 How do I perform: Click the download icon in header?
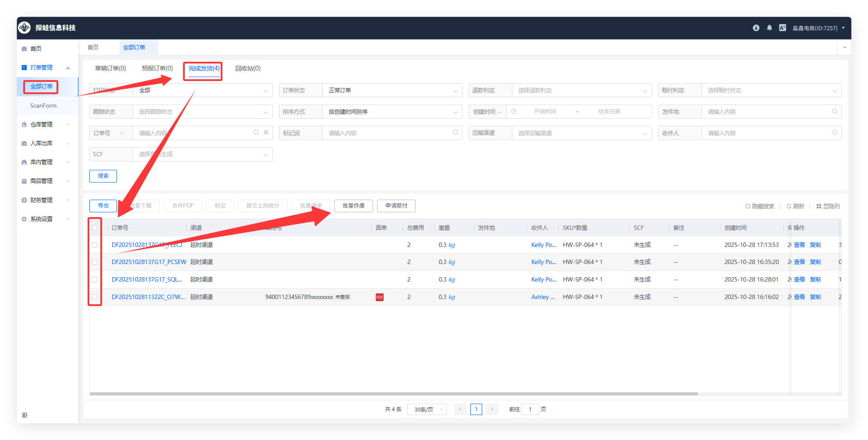click(756, 28)
